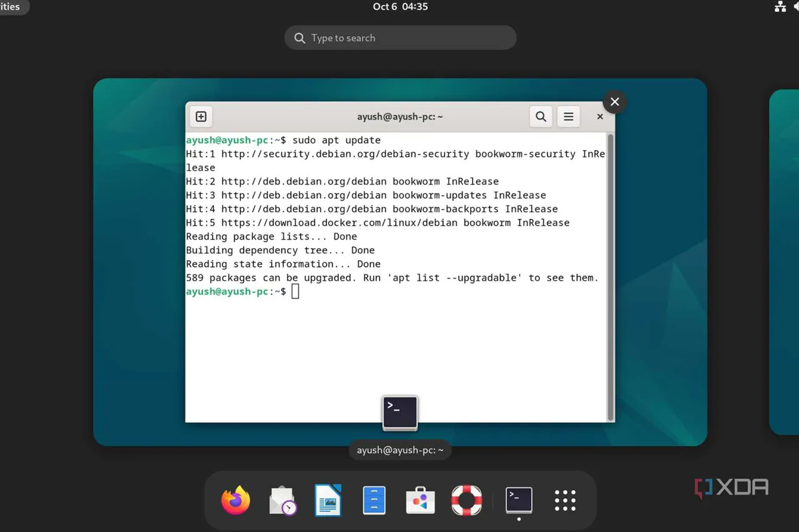Click the '589 packages can be upgraded' line

[x=392, y=278]
